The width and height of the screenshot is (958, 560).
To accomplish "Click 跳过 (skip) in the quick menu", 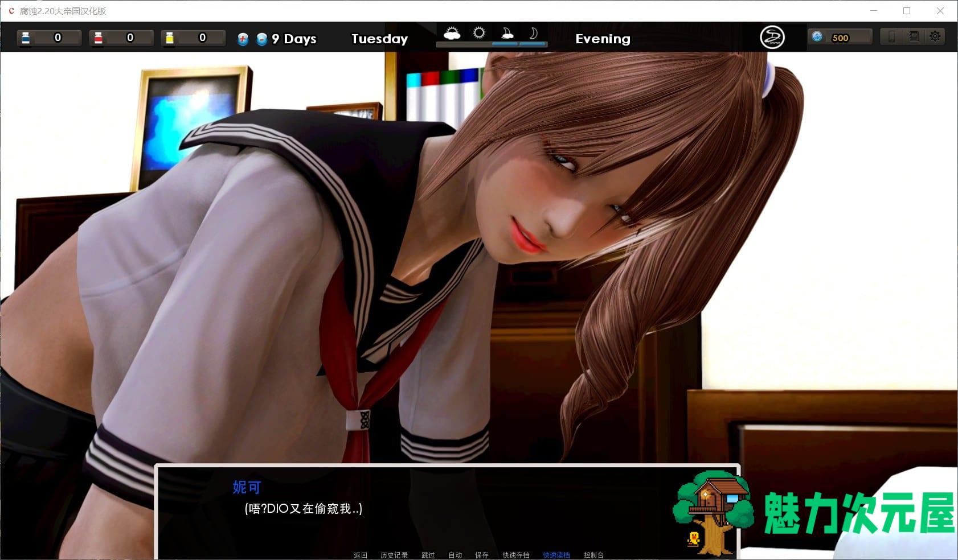I will pyautogui.click(x=428, y=555).
